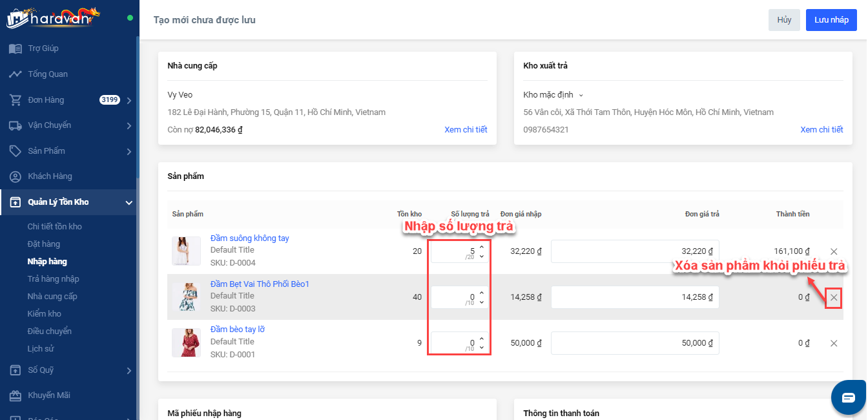
Task: View warehouse details via Xem chi tiết
Action: pos(821,130)
